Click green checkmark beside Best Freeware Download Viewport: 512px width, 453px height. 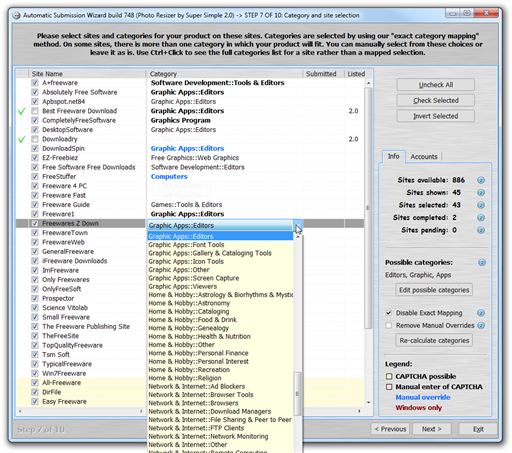click(22, 111)
